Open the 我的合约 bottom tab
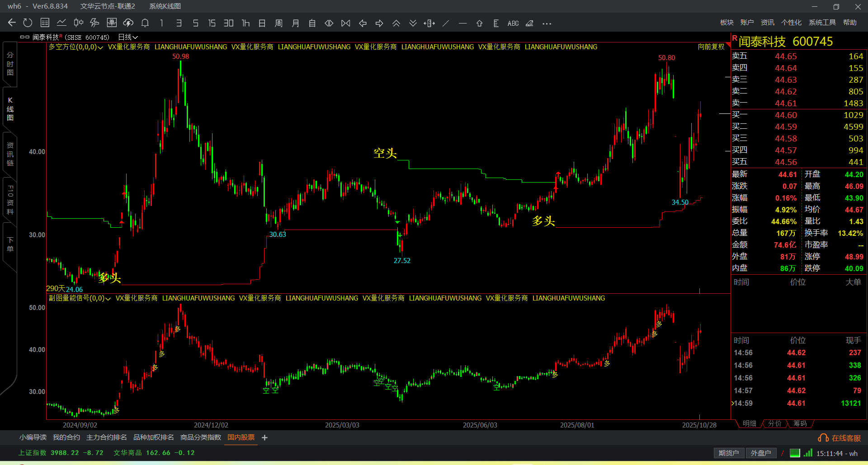868x465 pixels. point(66,437)
